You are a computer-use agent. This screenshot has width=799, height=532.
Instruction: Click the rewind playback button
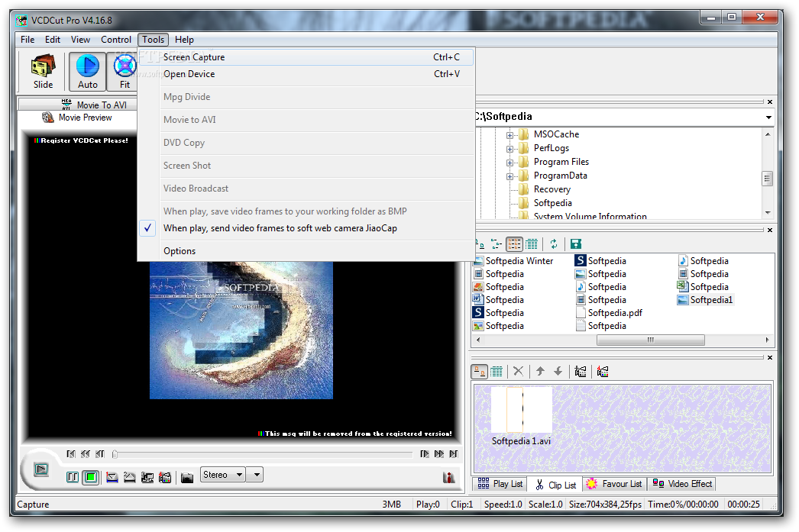pyautogui.click(x=85, y=454)
